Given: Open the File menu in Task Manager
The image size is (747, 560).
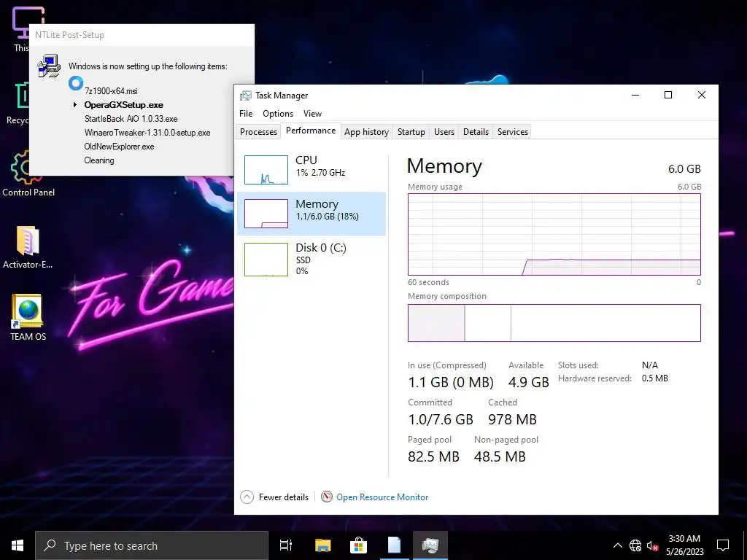Looking at the screenshot, I should click(246, 113).
